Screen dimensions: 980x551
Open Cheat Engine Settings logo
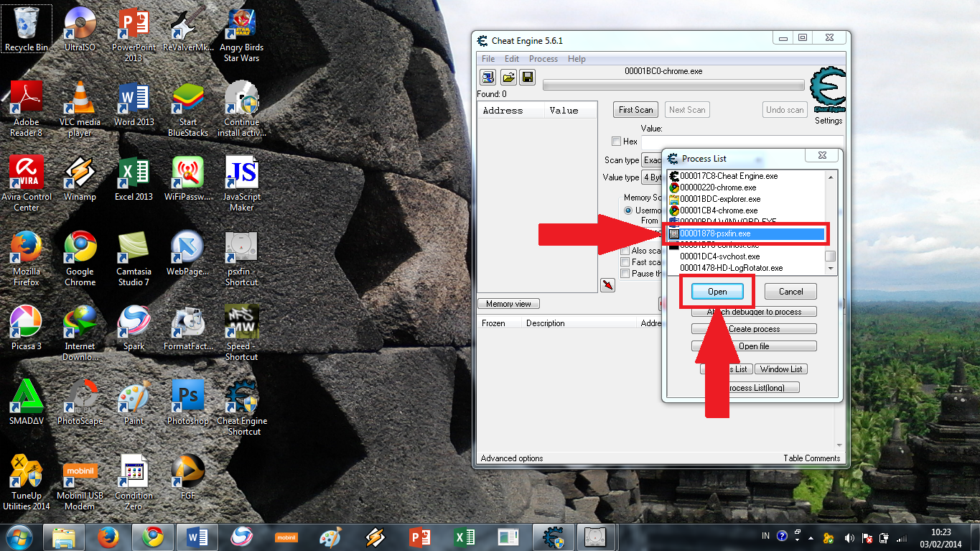tap(828, 91)
